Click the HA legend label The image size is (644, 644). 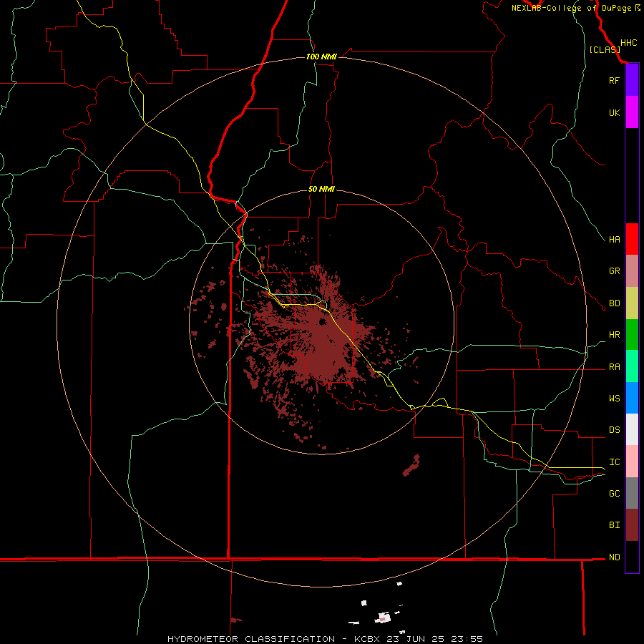click(615, 239)
